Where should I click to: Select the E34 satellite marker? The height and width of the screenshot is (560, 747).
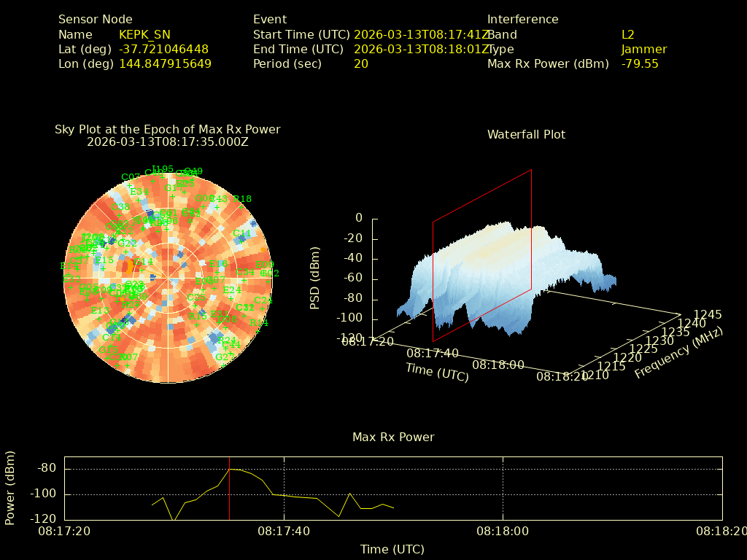pos(139,200)
